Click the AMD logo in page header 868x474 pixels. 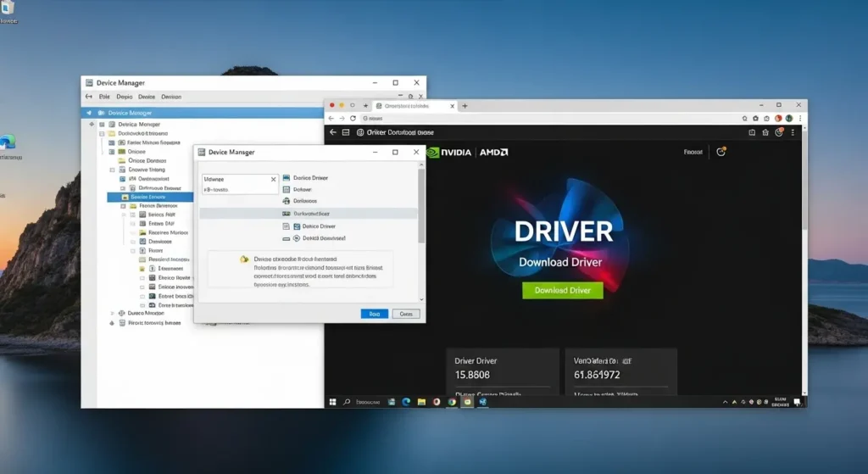pyautogui.click(x=493, y=153)
